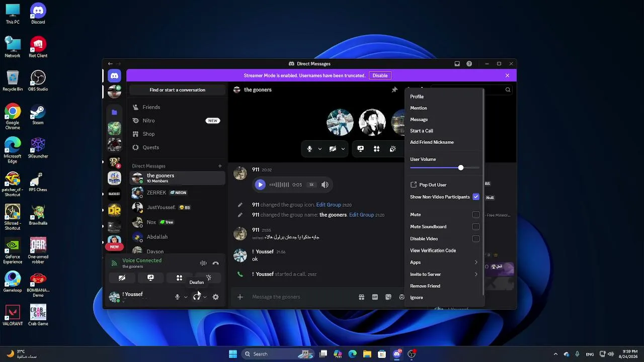Open the Help icon in title bar
The height and width of the screenshot is (362, 644).
(x=469, y=64)
